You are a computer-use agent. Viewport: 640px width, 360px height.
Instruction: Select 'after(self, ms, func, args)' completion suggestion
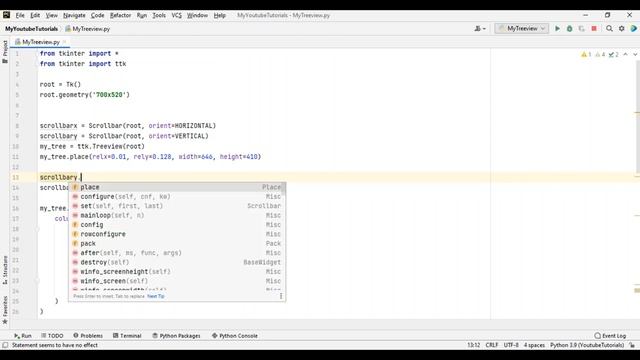tap(177, 253)
